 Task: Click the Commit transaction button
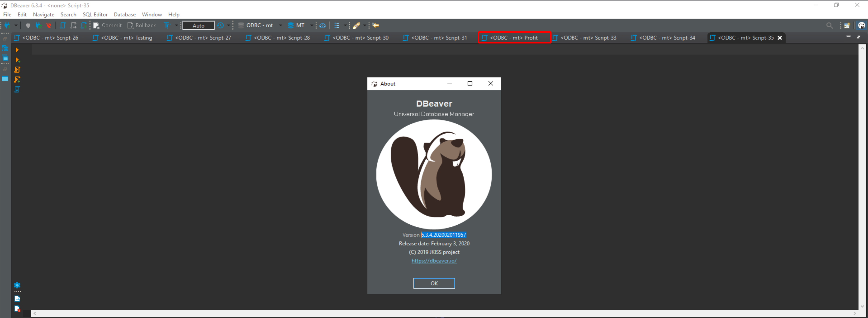107,25
